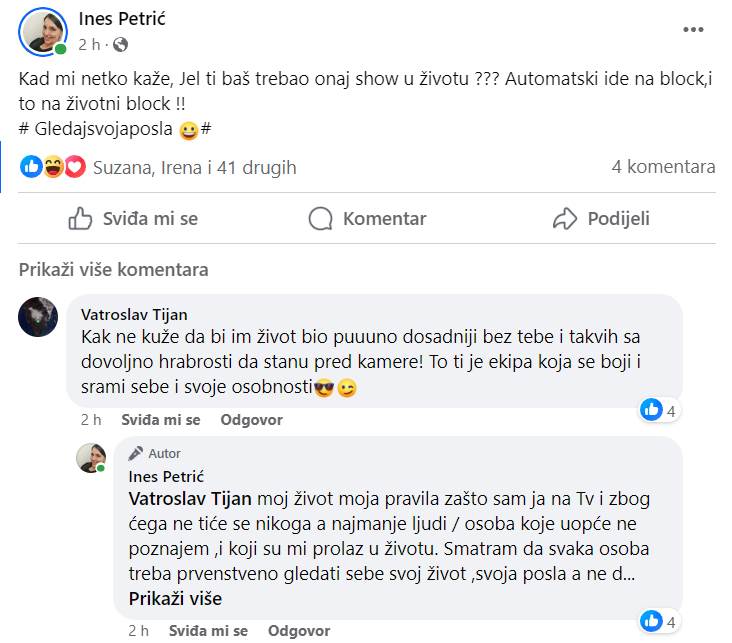
Task: Click the thumbs-up Sviđa mi se icon
Action: (x=81, y=218)
